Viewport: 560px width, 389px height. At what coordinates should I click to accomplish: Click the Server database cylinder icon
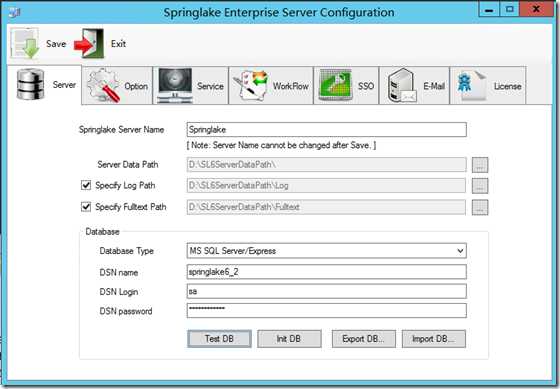(x=30, y=85)
